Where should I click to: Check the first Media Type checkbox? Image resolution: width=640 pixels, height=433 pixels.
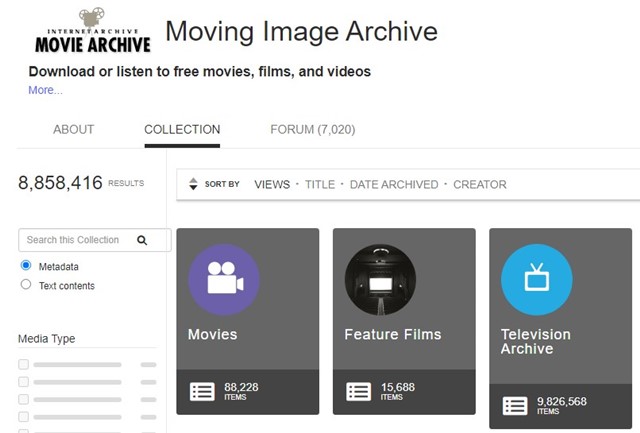pyautogui.click(x=24, y=365)
